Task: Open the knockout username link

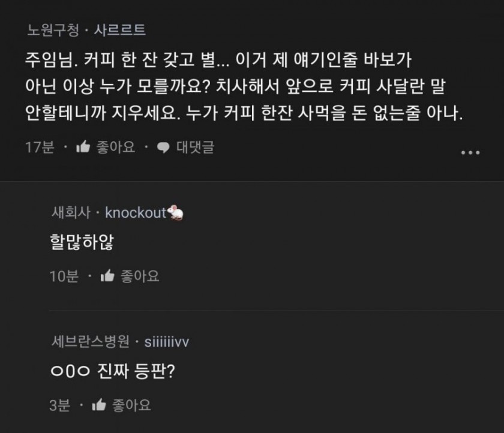Action: point(136,213)
